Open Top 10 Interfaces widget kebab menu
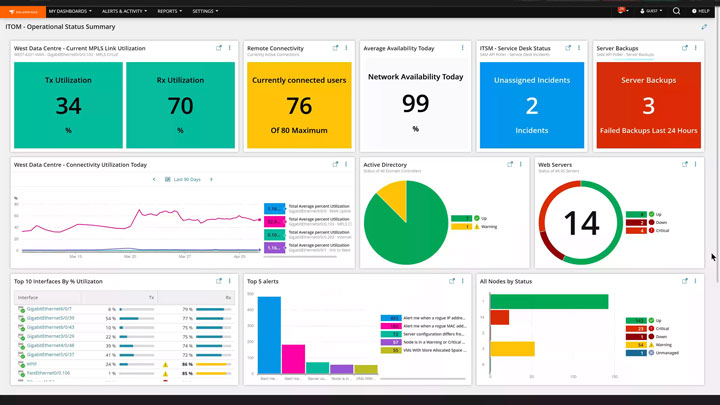 point(230,281)
